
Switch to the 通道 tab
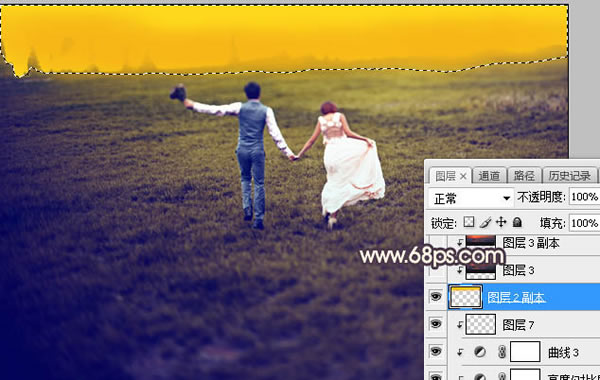pos(489,176)
